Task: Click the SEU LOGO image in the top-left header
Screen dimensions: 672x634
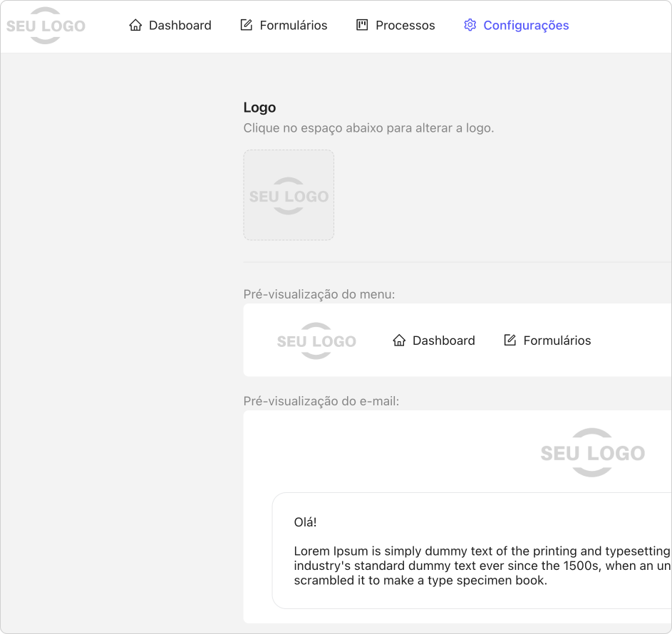Action: pos(46,26)
